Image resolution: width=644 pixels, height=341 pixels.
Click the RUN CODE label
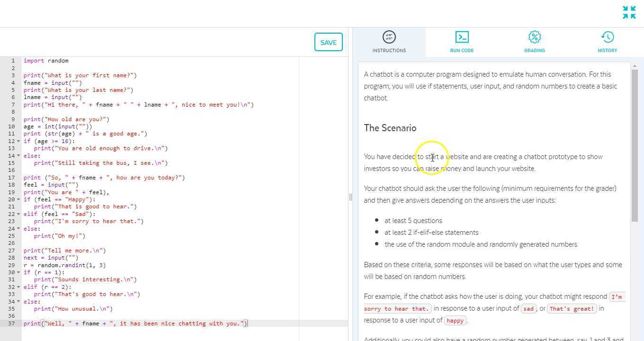(x=462, y=50)
